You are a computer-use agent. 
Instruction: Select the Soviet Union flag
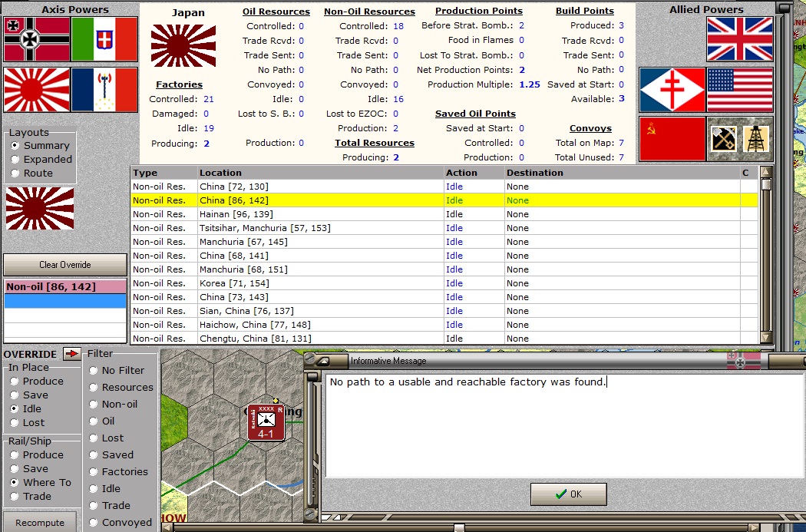click(x=672, y=139)
